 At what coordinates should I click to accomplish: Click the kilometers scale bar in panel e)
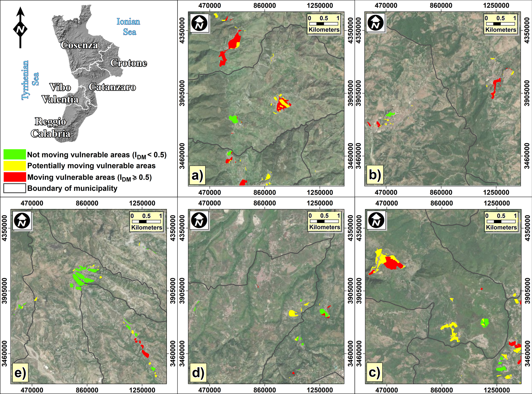tap(147, 222)
